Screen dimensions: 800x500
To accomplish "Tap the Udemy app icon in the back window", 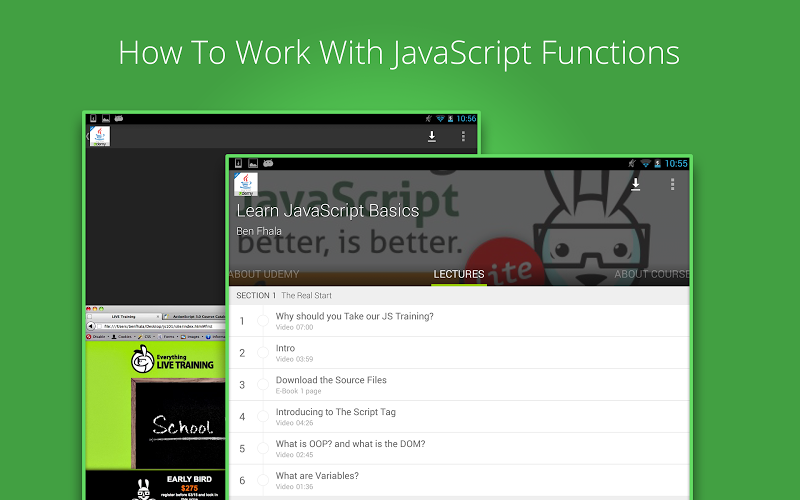I will (x=99, y=136).
